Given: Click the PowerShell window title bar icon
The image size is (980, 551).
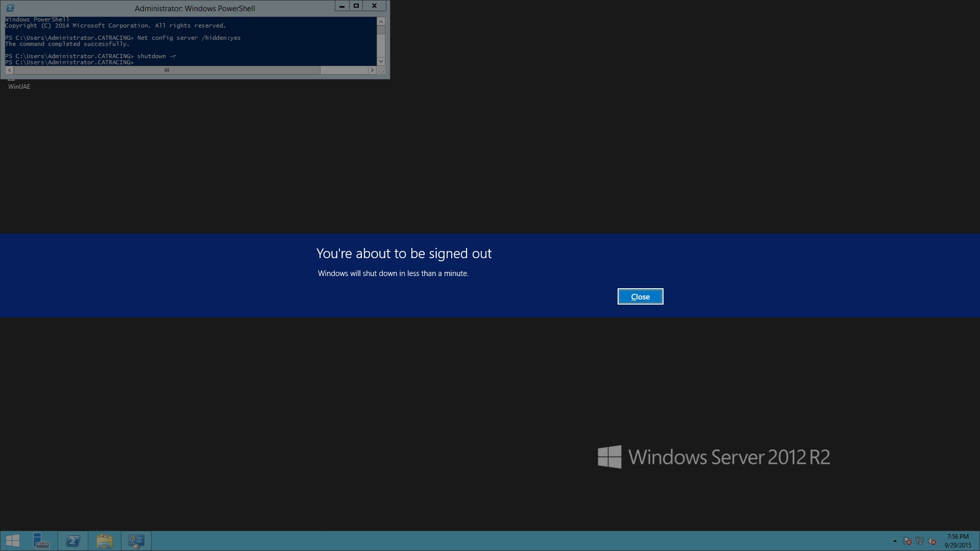Looking at the screenshot, I should tap(10, 8).
